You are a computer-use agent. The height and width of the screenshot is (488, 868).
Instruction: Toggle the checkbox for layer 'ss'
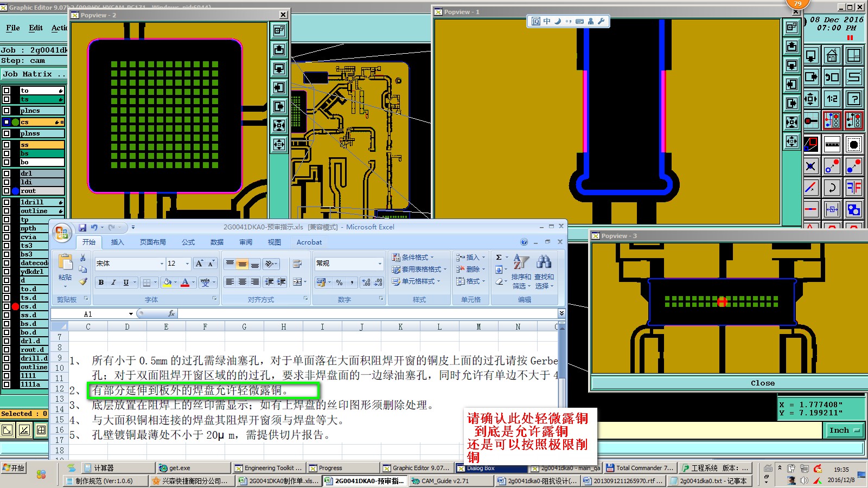click(x=7, y=145)
